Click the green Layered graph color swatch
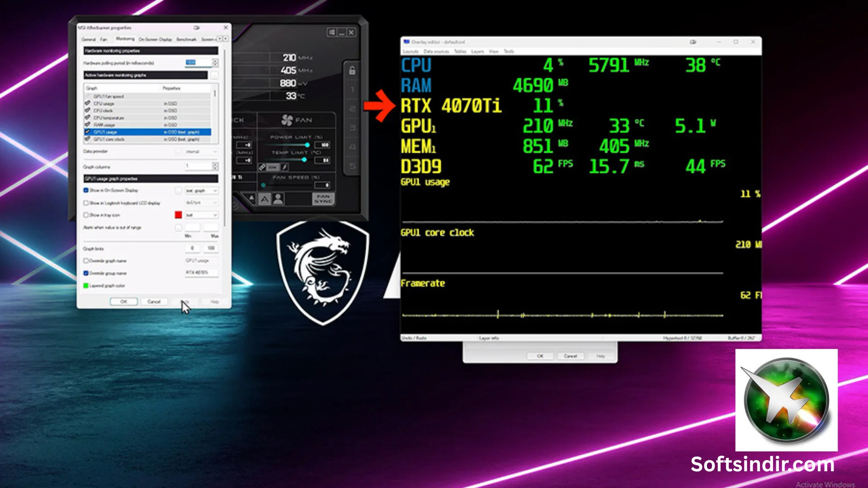 pyautogui.click(x=85, y=286)
